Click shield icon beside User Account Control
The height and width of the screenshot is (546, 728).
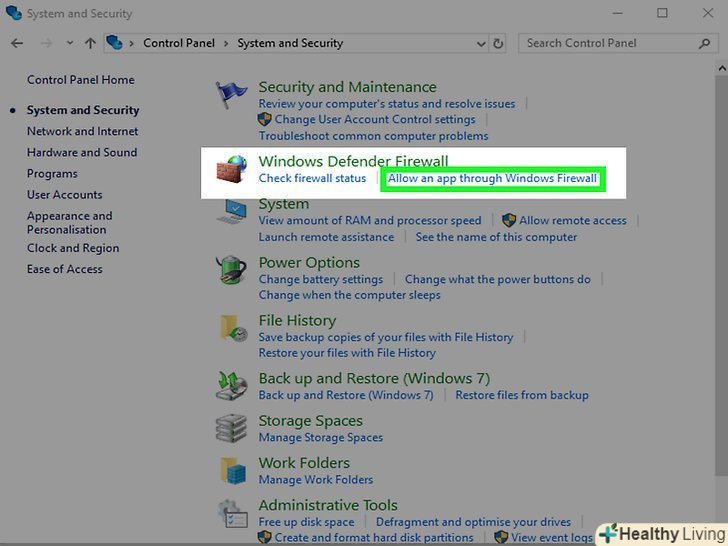pos(264,119)
